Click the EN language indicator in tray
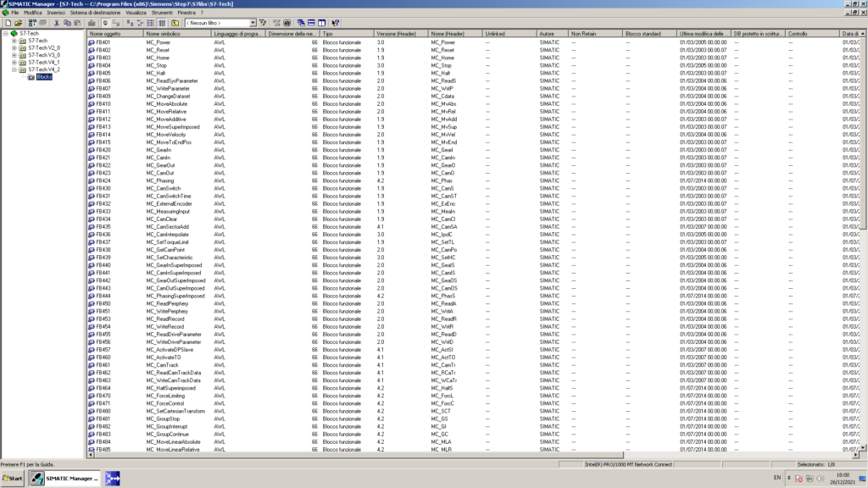 coord(776,478)
